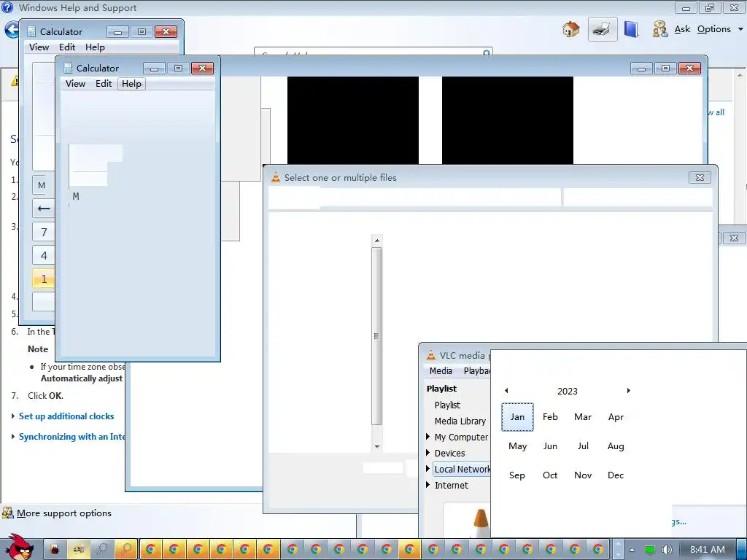
Task: Click the highlighted 1 key in back Calculator
Action: 44,279
